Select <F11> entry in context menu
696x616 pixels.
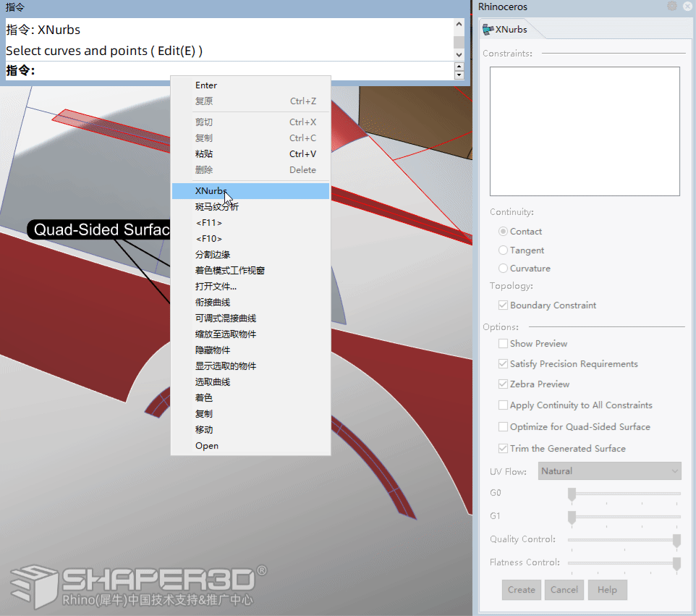point(251,223)
